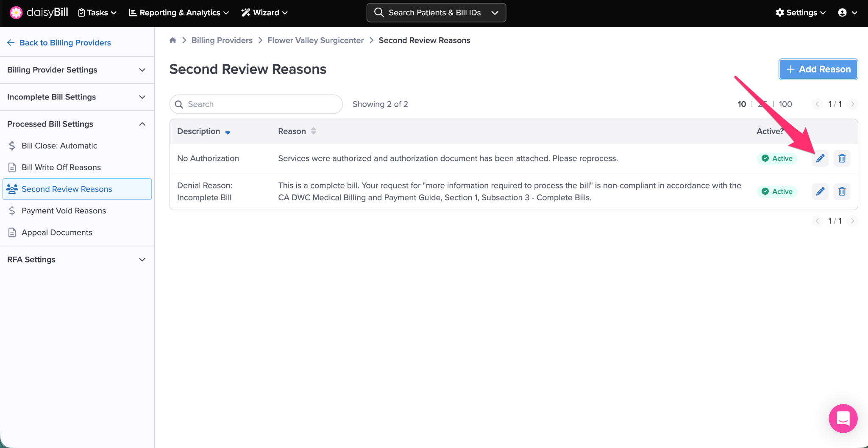Image resolution: width=868 pixels, height=448 pixels.
Task: Expand the RFA Settings section
Action: (77, 260)
